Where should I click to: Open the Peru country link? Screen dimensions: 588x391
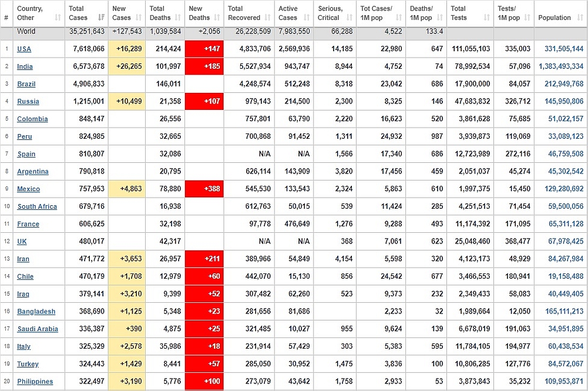click(x=24, y=136)
